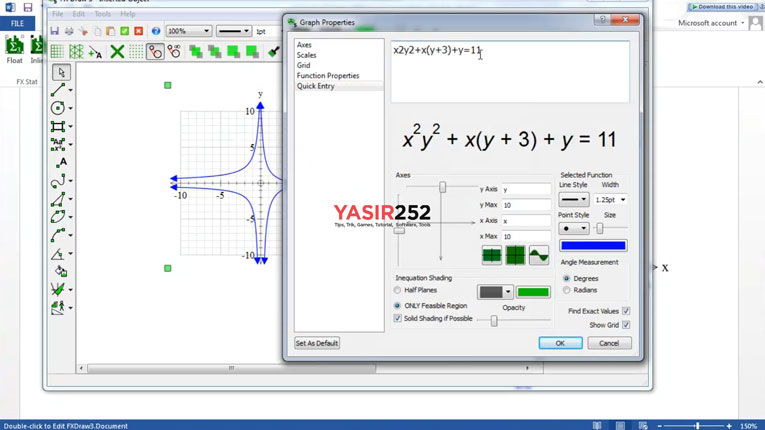Click the x Max input field

click(x=526, y=237)
